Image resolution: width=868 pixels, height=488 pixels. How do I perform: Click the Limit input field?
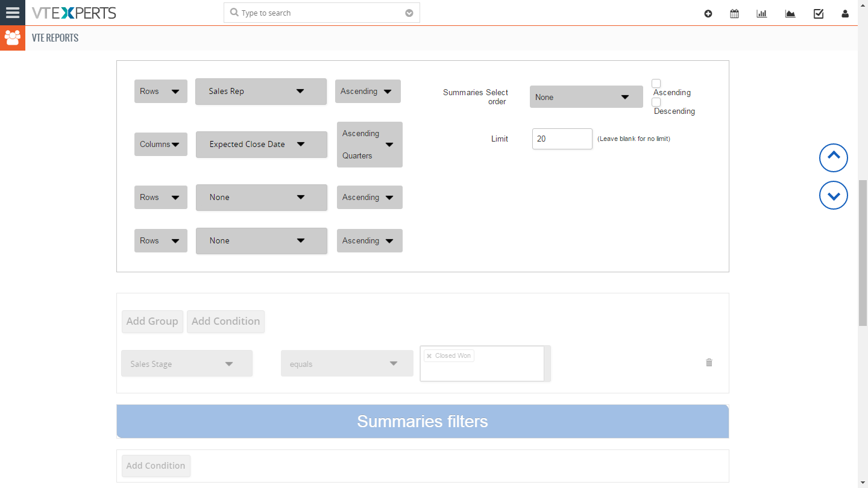coord(562,139)
